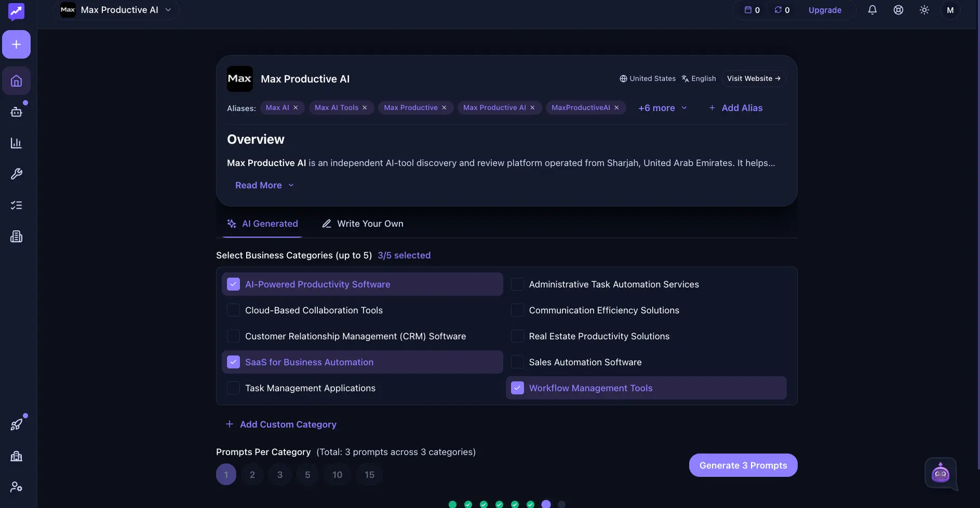Open the bar chart analytics sidebar icon

[x=16, y=143]
